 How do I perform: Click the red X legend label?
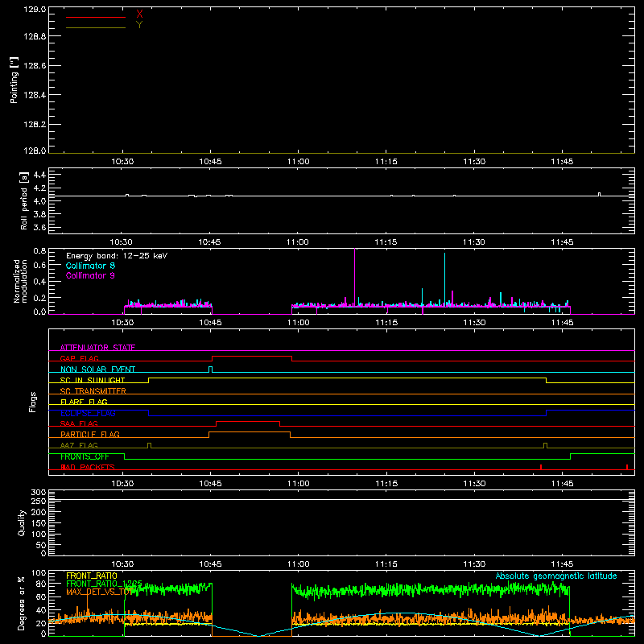point(139,14)
